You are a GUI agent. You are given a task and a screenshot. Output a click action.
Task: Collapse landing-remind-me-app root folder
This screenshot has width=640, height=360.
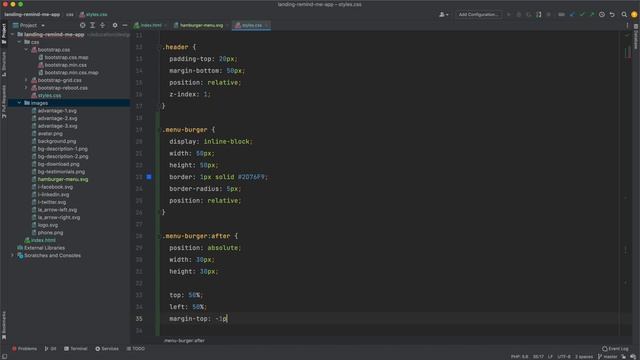click(12, 34)
